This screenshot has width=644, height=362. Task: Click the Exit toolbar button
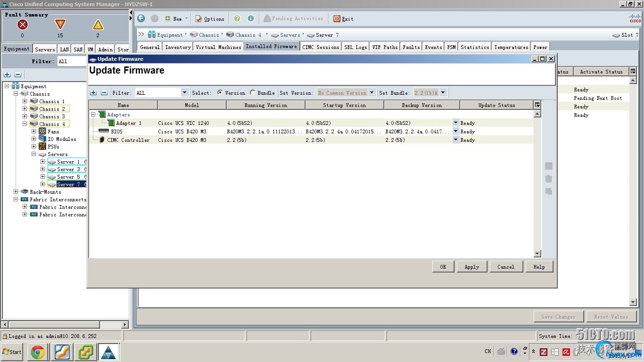click(x=343, y=19)
